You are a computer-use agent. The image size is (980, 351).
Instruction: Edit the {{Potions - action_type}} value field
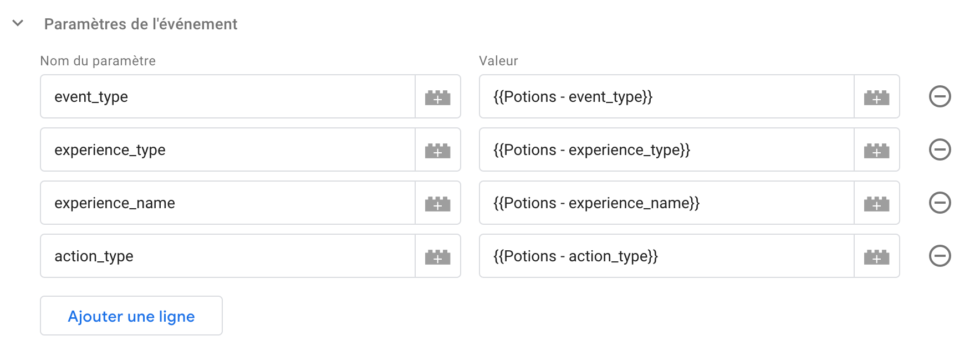(x=667, y=256)
